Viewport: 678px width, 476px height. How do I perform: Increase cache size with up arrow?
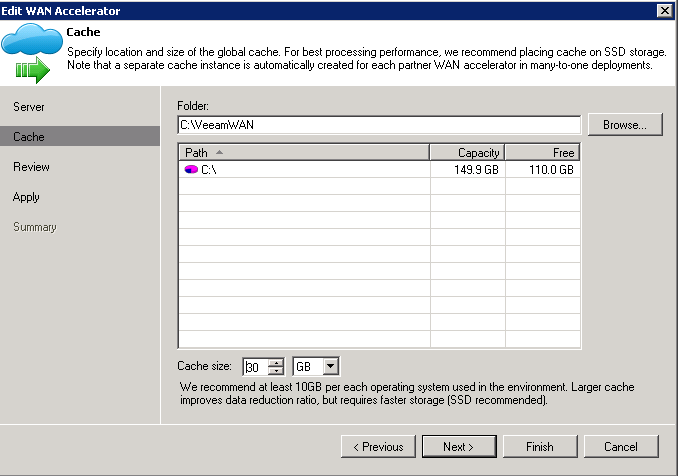point(275,363)
